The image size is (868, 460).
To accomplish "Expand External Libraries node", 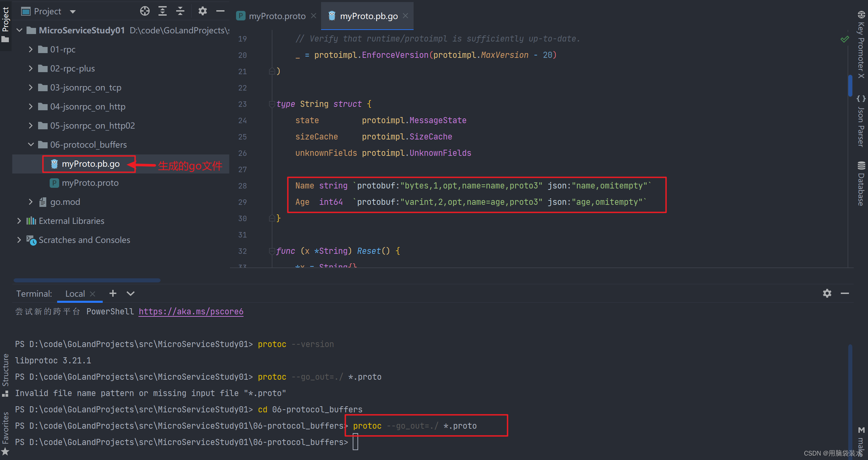I will coord(19,221).
